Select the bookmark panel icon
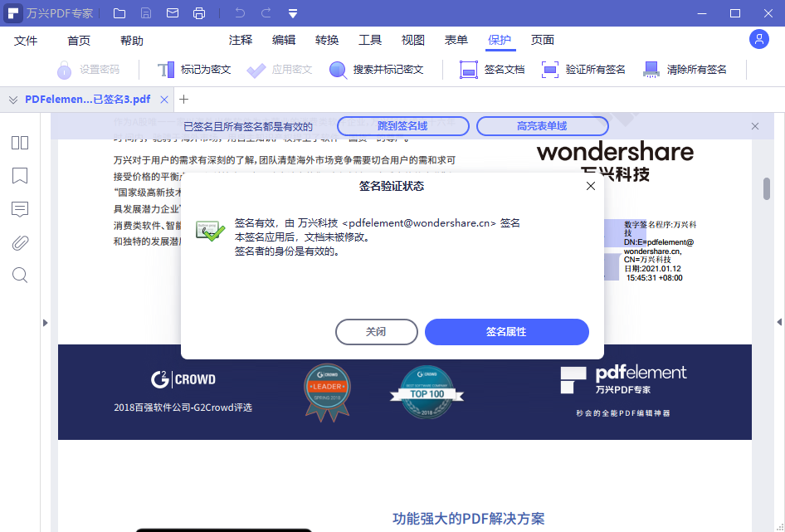 point(19,175)
